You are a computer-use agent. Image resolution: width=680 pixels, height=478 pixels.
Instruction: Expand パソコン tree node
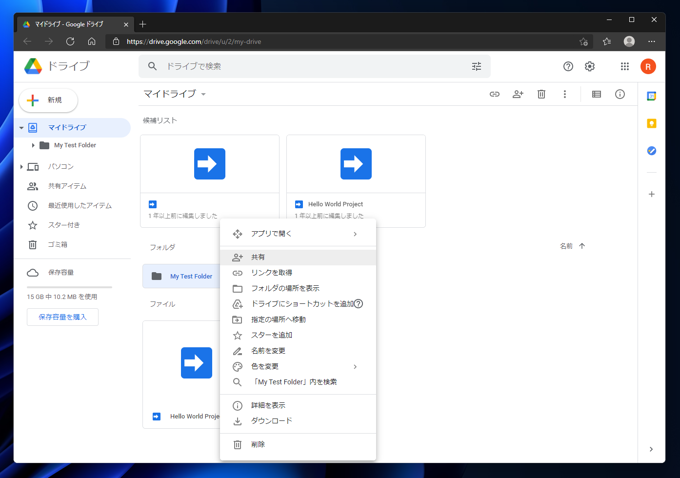coord(21,167)
